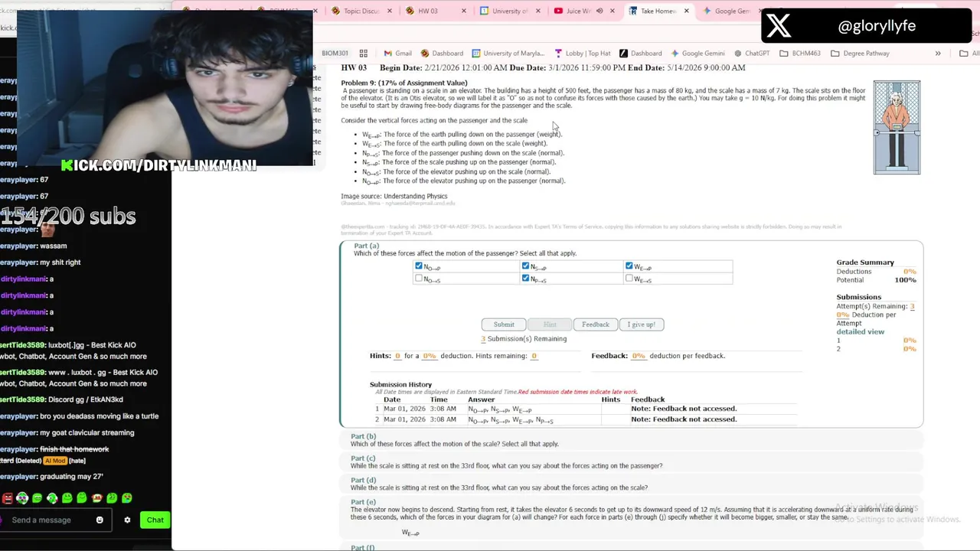Click submission history row 2 answer

click(x=511, y=419)
